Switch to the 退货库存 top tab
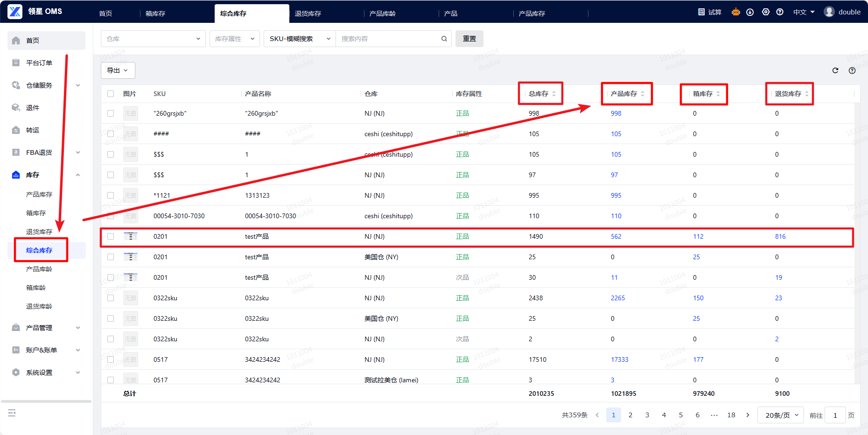This screenshot has width=868, height=435. pos(308,14)
